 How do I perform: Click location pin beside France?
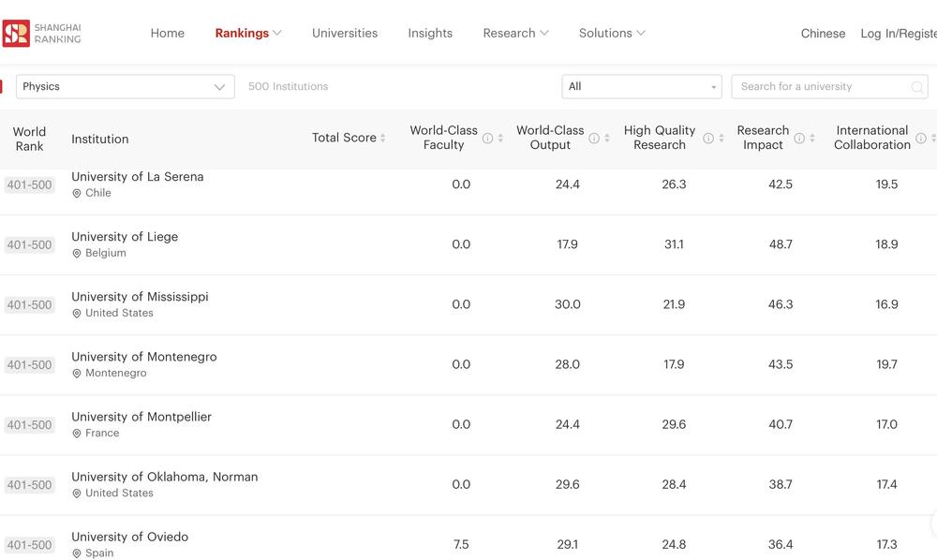(x=77, y=434)
